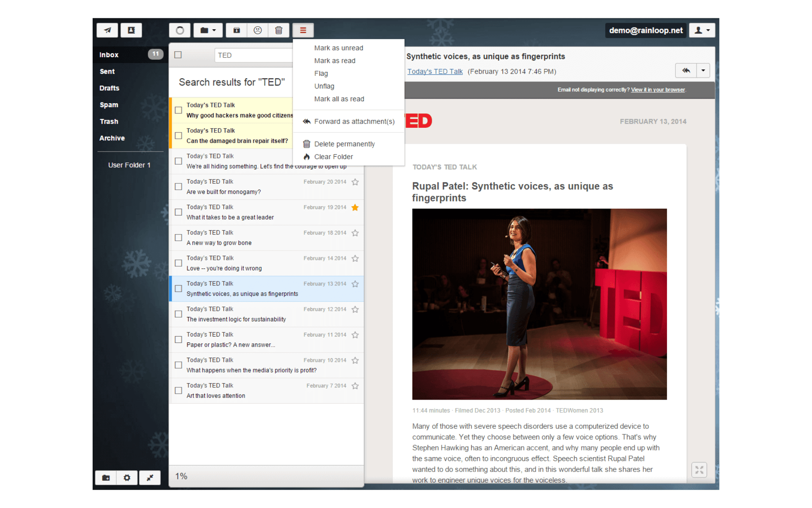This screenshot has height=508, width=812.
Task: Open the user account dropdown
Action: click(702, 30)
